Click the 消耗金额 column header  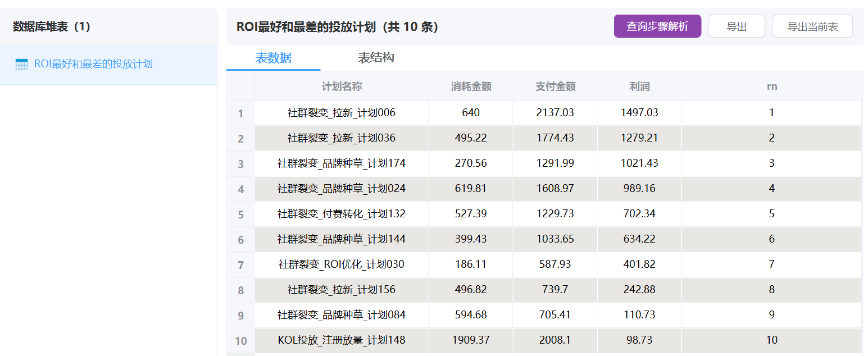tap(471, 86)
